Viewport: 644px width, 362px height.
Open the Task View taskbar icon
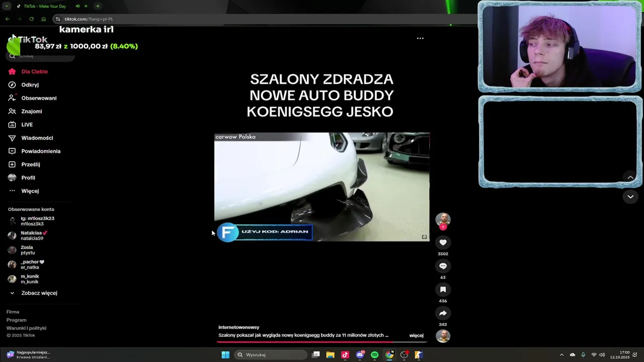click(316, 355)
